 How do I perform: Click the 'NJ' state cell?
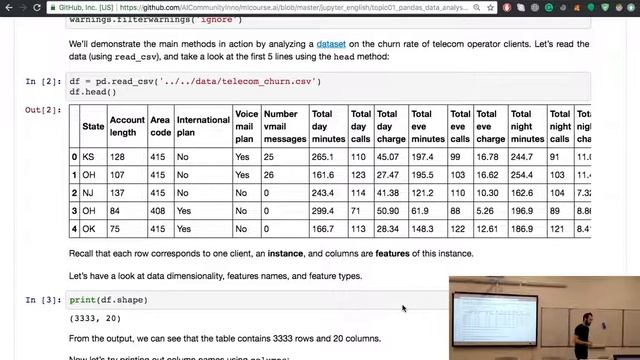click(93, 193)
